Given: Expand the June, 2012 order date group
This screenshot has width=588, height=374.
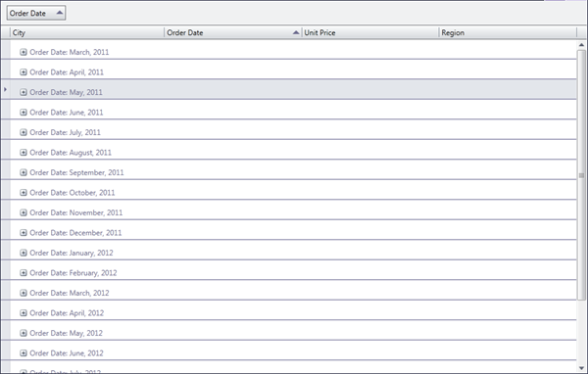Looking at the screenshot, I should click(x=24, y=353).
